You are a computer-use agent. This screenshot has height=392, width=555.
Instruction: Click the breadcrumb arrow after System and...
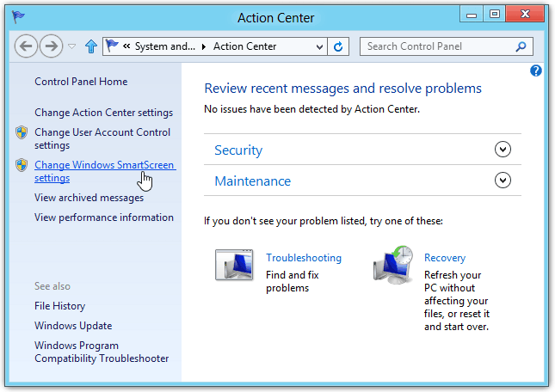204,46
